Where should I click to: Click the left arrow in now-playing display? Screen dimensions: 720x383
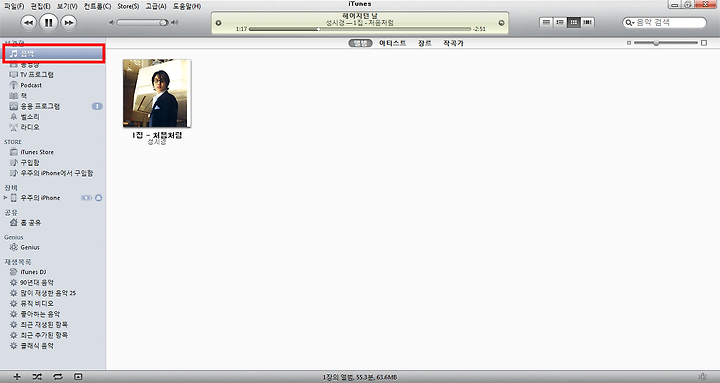click(219, 23)
